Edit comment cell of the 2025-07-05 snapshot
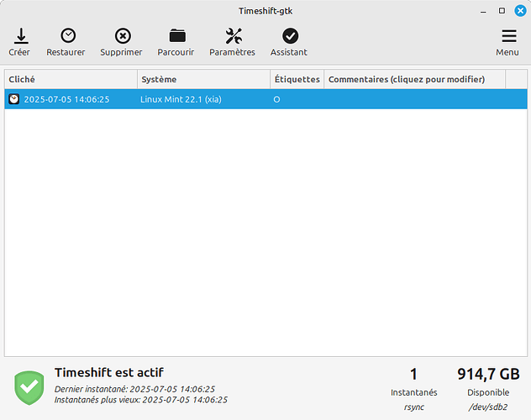This screenshot has height=420, width=531. (414, 99)
